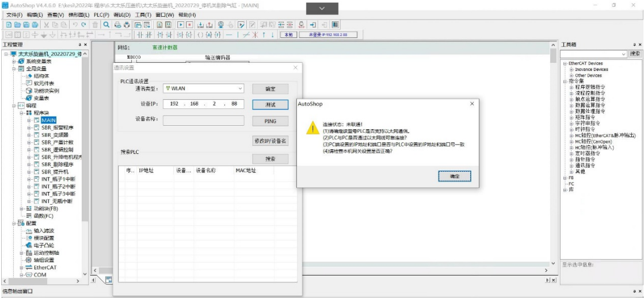Image resolution: width=644 pixels, height=298 pixels.
Task: Close the 通讯设置 dialog
Action: (295, 67)
